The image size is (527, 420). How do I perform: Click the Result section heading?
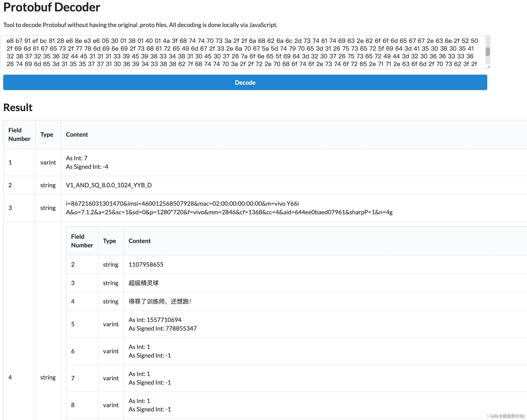(x=18, y=107)
